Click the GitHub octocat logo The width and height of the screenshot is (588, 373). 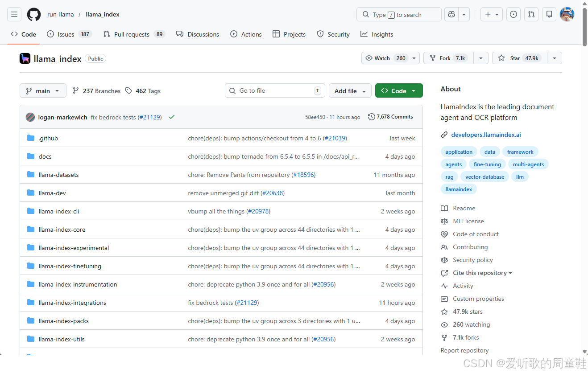click(34, 14)
